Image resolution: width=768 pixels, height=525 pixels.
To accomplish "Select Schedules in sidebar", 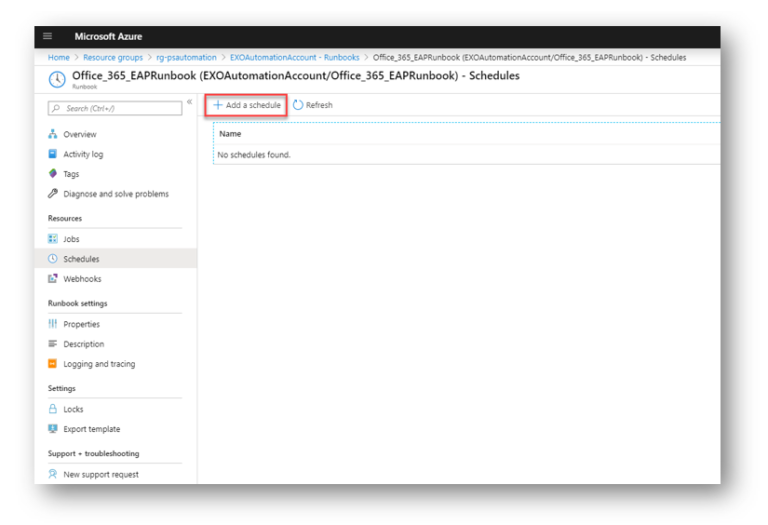I will pyautogui.click(x=115, y=259).
